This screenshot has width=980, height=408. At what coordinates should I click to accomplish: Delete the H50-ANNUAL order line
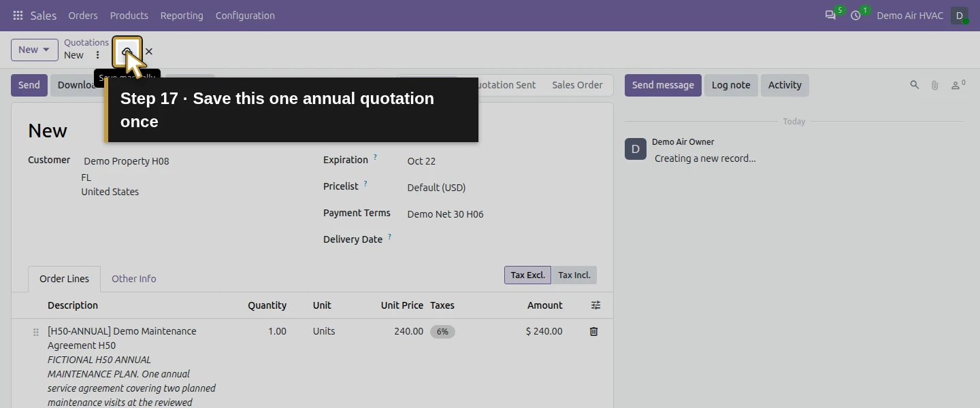593,331
